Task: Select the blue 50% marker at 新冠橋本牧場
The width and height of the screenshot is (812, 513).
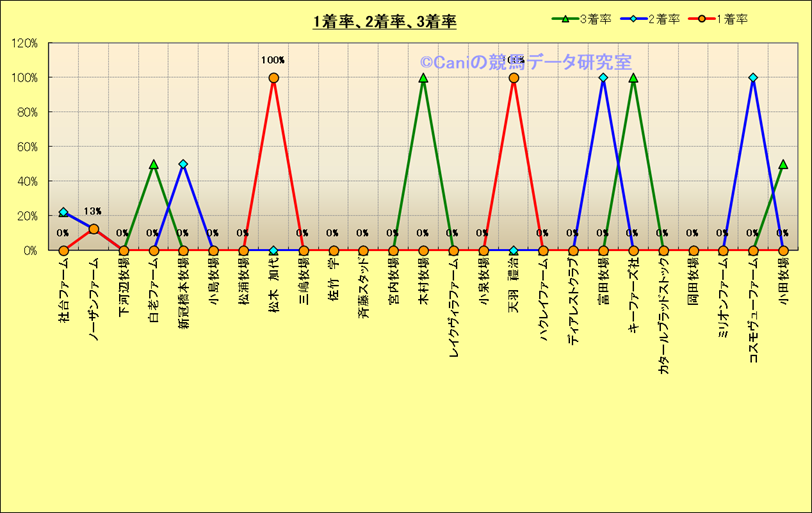Action: [x=183, y=164]
